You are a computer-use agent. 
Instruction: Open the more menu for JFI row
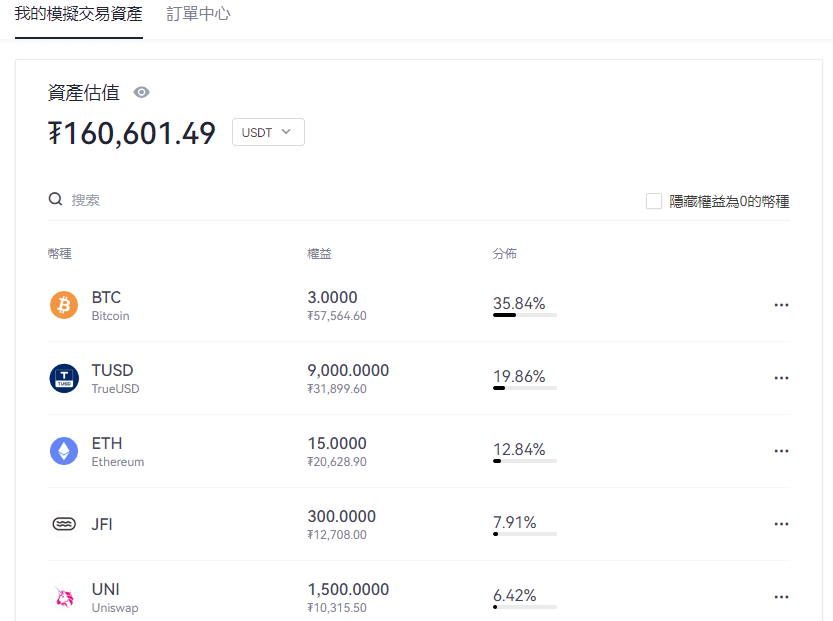pyautogui.click(x=781, y=523)
